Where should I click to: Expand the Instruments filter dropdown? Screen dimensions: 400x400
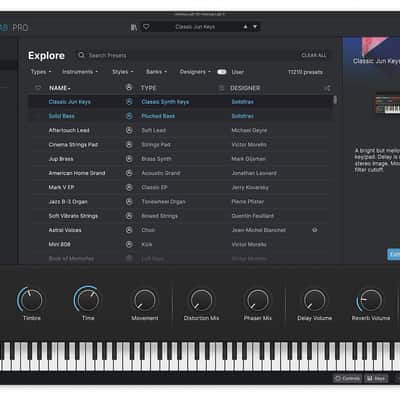(80, 72)
